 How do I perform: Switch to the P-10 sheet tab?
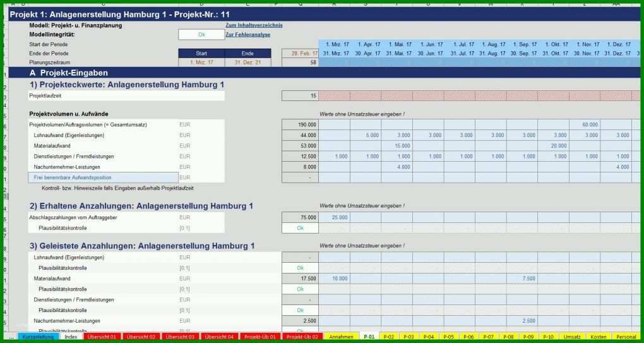pos(548,337)
